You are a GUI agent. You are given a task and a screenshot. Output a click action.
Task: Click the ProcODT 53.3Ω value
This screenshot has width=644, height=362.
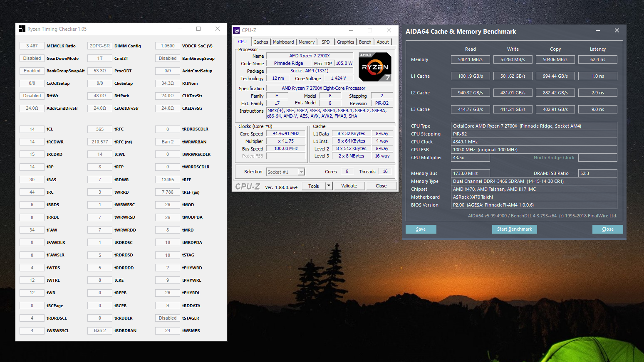pyautogui.click(x=100, y=71)
